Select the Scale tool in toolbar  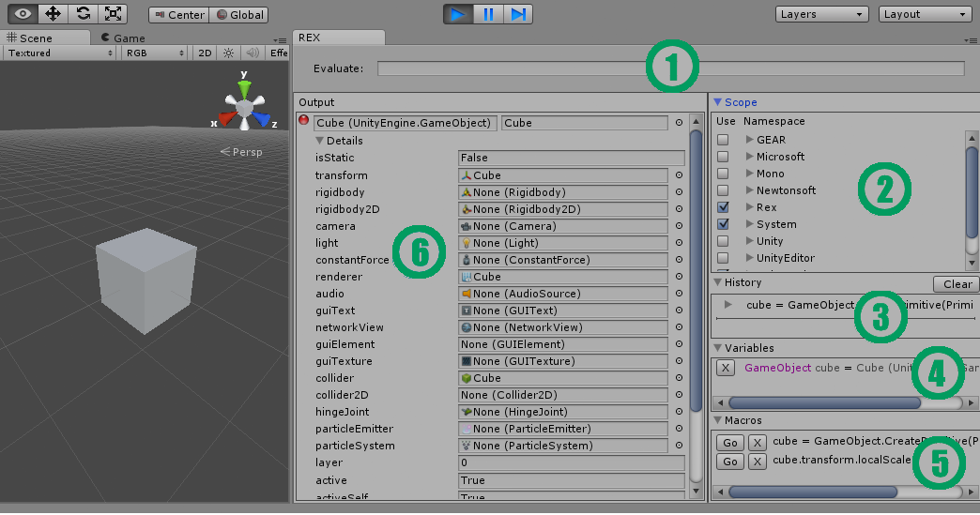(x=113, y=14)
